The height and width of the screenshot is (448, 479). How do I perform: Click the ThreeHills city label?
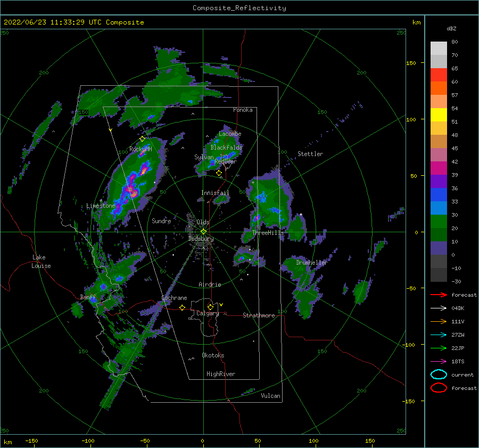tap(268, 233)
